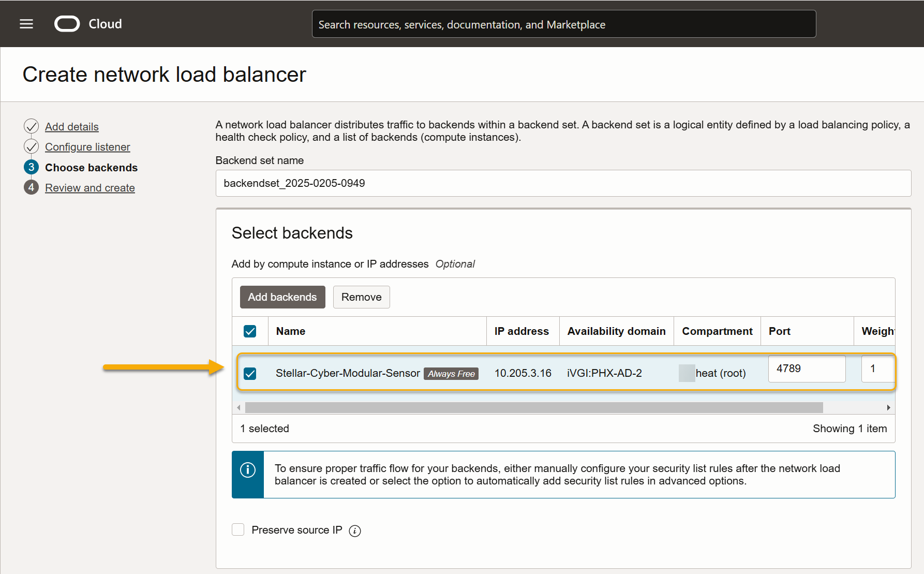Click the info icon beside Preserve source IP
Screen dimensions: 924x574
tap(355, 531)
